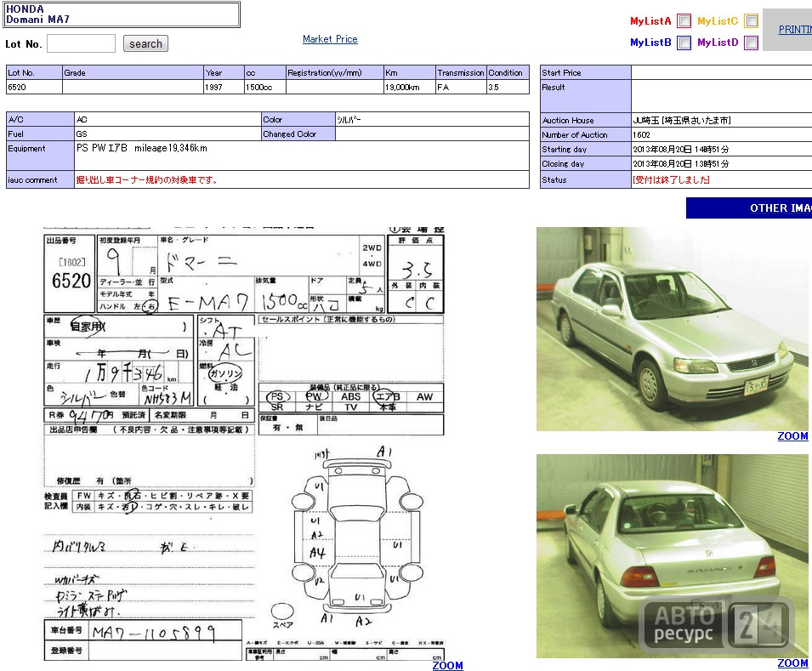Select the Color value シルバー
This screenshot has height=671, width=812.
click(349, 119)
